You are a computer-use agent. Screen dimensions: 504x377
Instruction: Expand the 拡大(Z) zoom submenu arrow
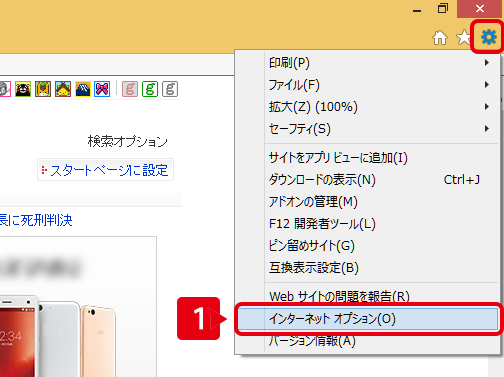487,107
